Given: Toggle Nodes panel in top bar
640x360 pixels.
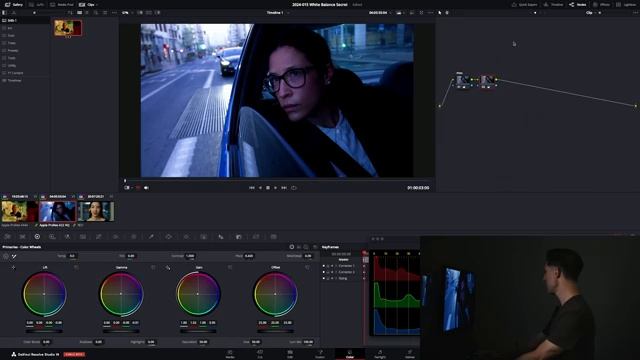Looking at the screenshot, I should coord(578,4).
